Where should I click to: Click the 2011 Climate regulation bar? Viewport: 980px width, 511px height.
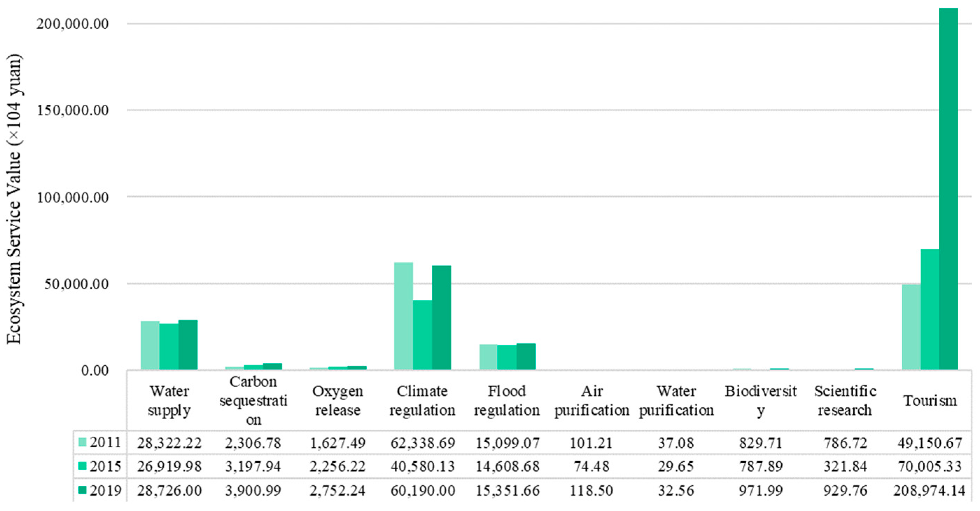coord(403,316)
